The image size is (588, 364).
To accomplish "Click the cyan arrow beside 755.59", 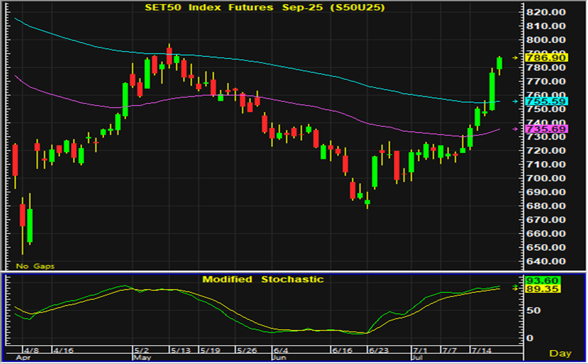I will pos(515,101).
